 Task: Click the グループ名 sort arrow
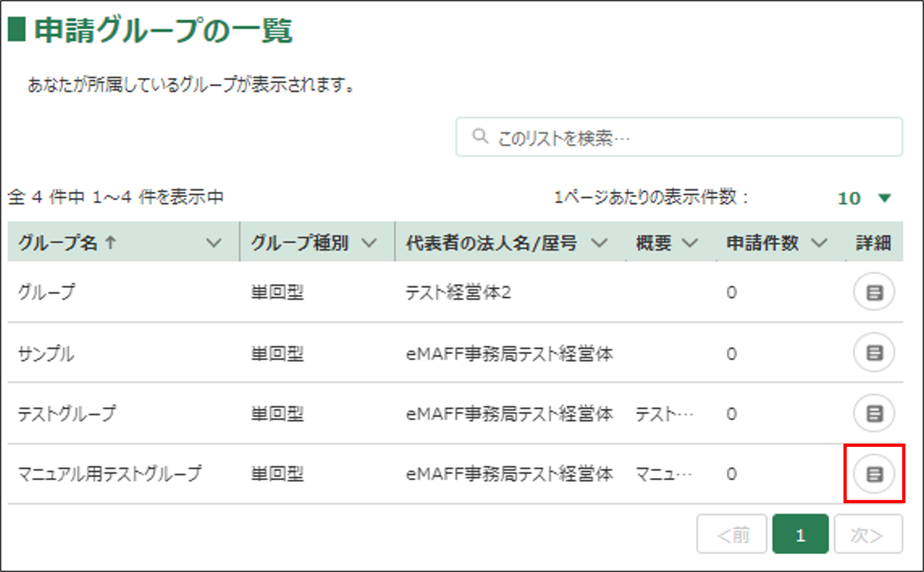(111, 242)
